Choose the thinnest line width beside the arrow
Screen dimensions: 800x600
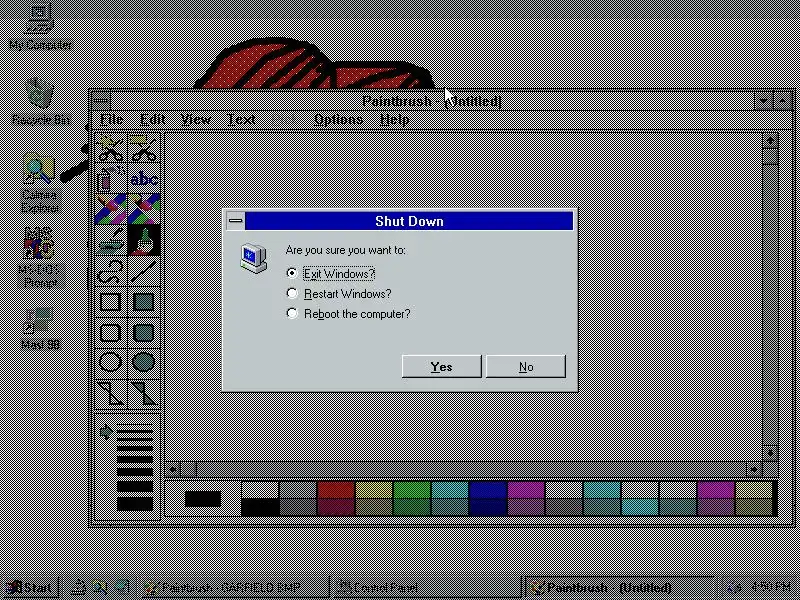(135, 424)
